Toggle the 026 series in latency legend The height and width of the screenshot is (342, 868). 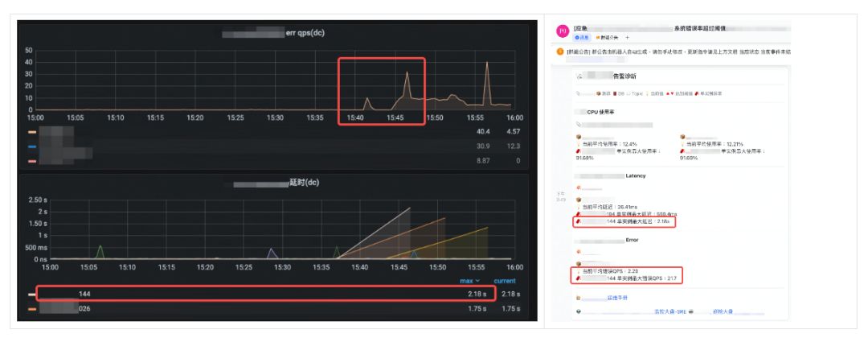[x=84, y=307]
